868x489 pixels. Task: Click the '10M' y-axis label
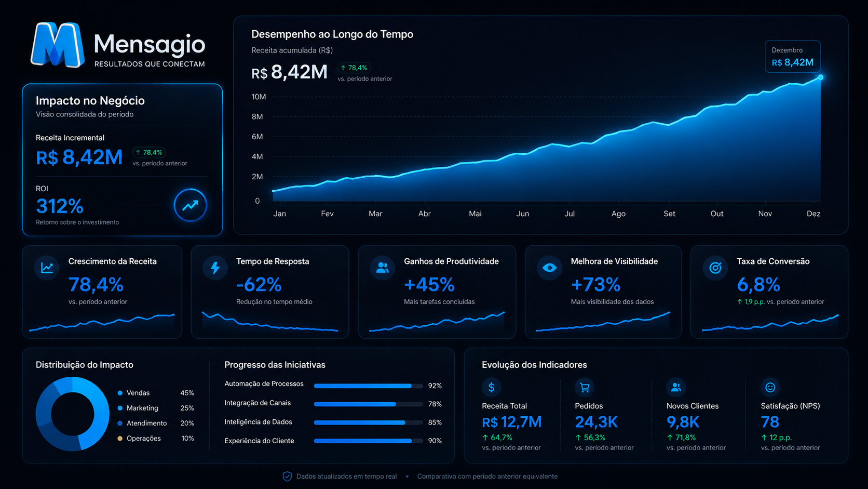pyautogui.click(x=259, y=97)
